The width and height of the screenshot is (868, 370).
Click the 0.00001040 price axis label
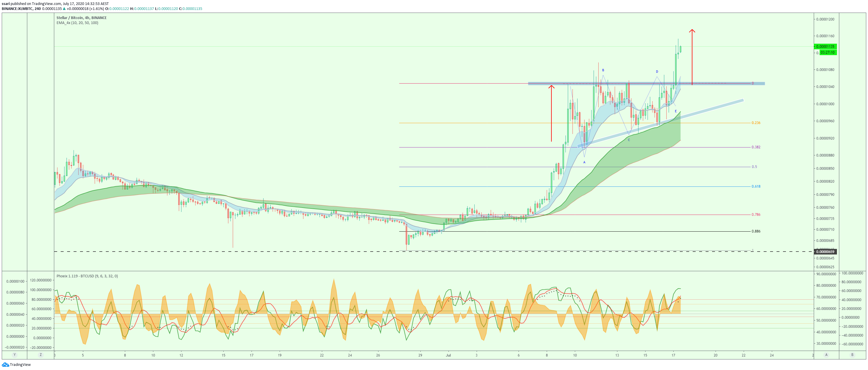(825, 86)
